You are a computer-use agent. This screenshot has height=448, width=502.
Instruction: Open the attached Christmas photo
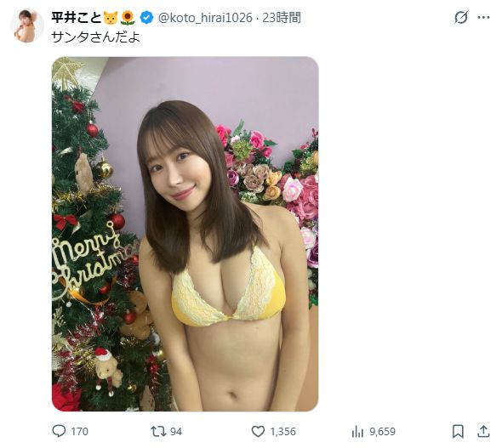tap(185, 234)
